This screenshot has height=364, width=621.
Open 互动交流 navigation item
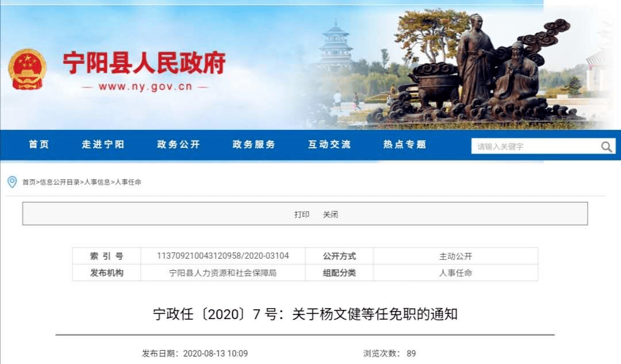(x=329, y=144)
